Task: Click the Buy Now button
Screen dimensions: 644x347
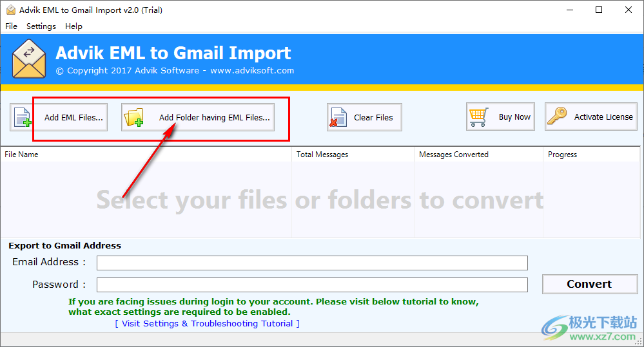Action: [500, 117]
